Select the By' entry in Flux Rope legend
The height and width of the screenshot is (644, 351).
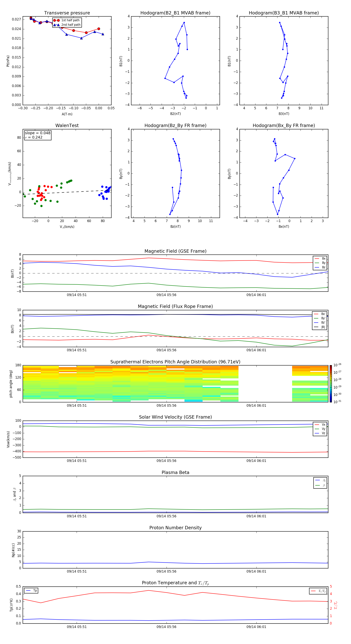pos(320,318)
